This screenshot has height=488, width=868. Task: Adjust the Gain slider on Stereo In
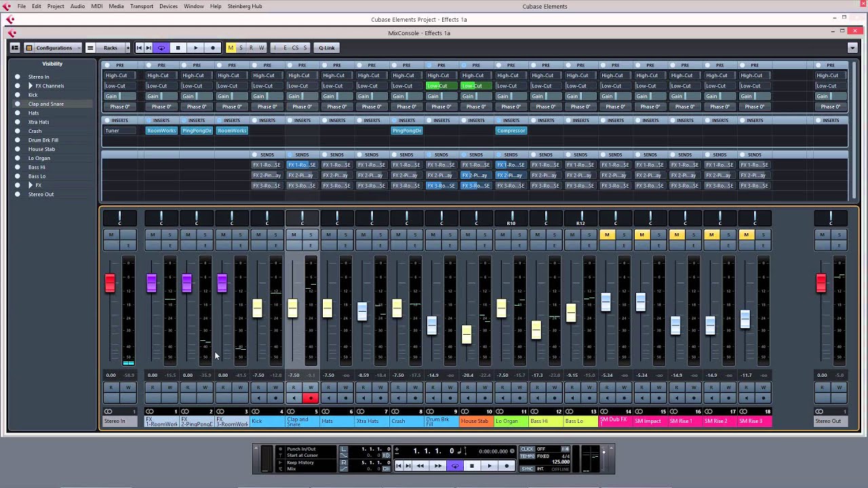click(120, 96)
